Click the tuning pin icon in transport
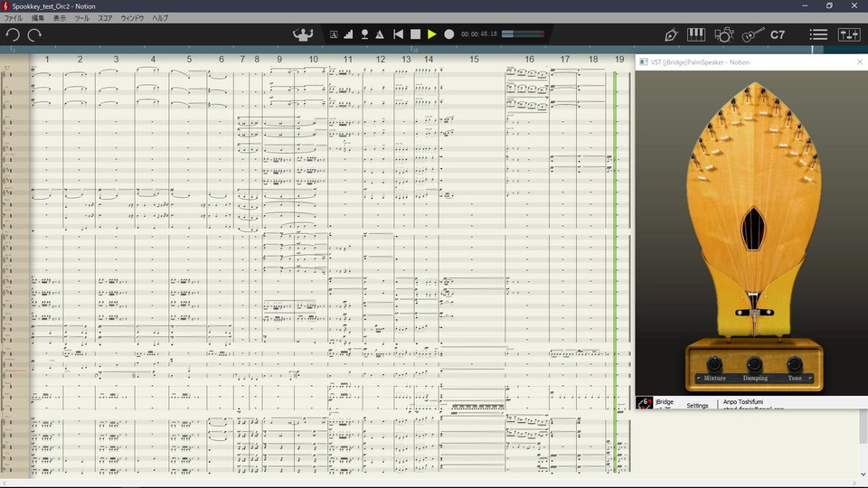 click(364, 34)
